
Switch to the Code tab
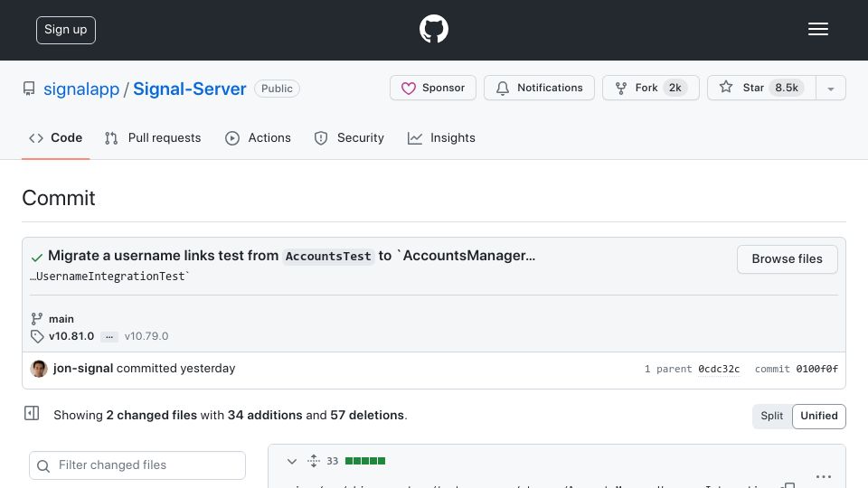(55, 137)
